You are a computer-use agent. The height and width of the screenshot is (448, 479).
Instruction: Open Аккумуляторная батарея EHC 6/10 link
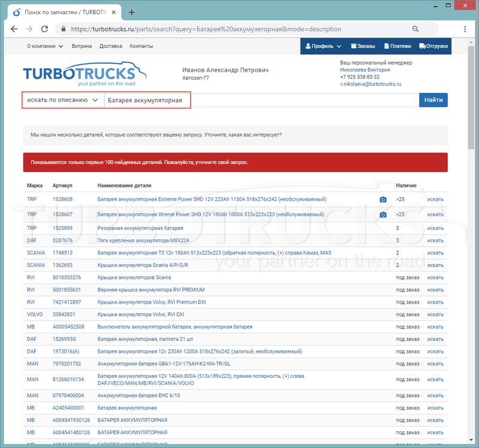coord(139,395)
